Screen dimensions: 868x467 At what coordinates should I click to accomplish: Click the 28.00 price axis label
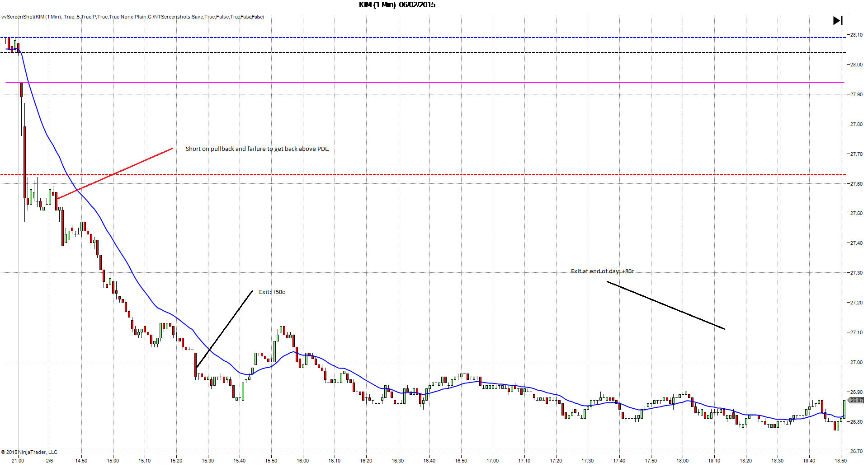click(x=856, y=65)
